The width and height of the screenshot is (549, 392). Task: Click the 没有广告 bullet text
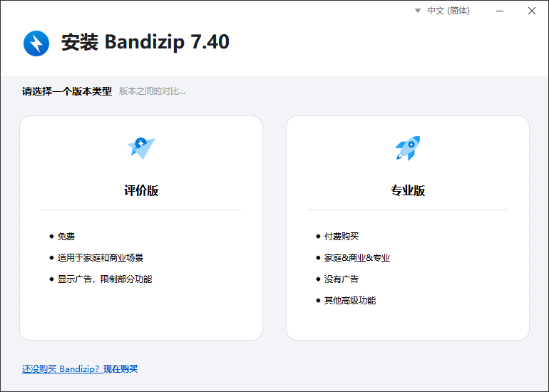click(x=342, y=279)
